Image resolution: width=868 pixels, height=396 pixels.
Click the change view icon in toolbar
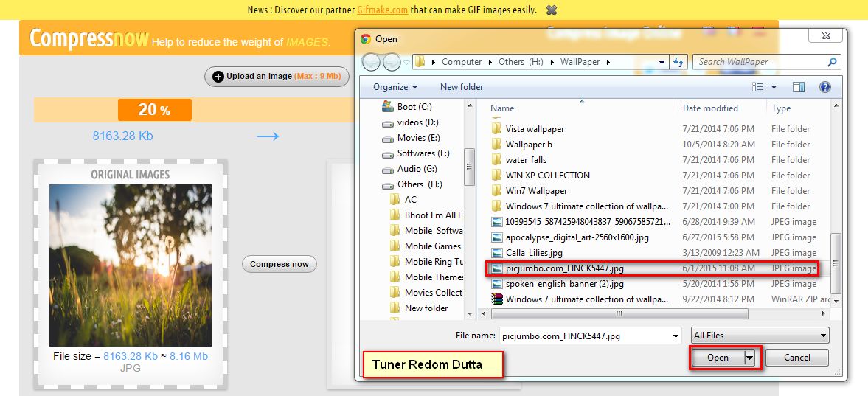click(x=758, y=87)
